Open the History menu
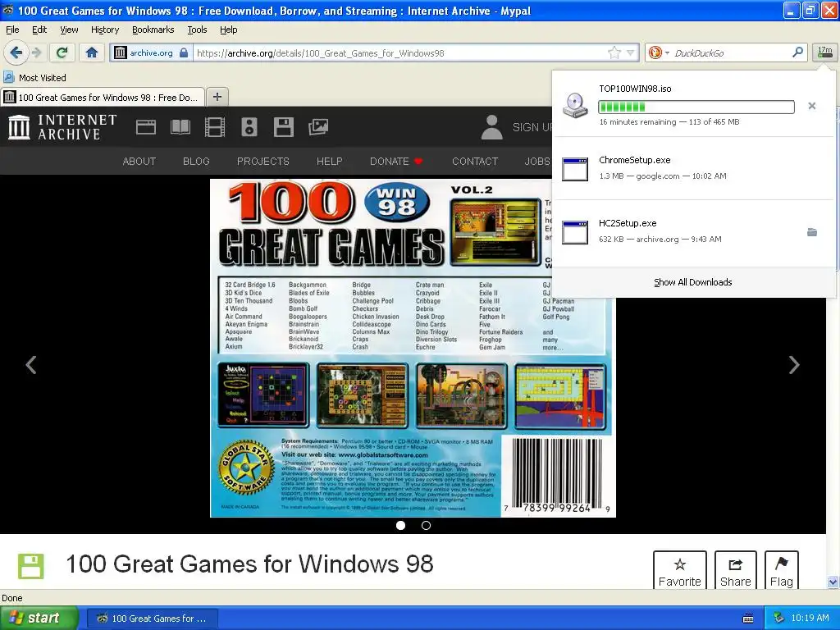The height and width of the screenshot is (630, 840). point(105,30)
